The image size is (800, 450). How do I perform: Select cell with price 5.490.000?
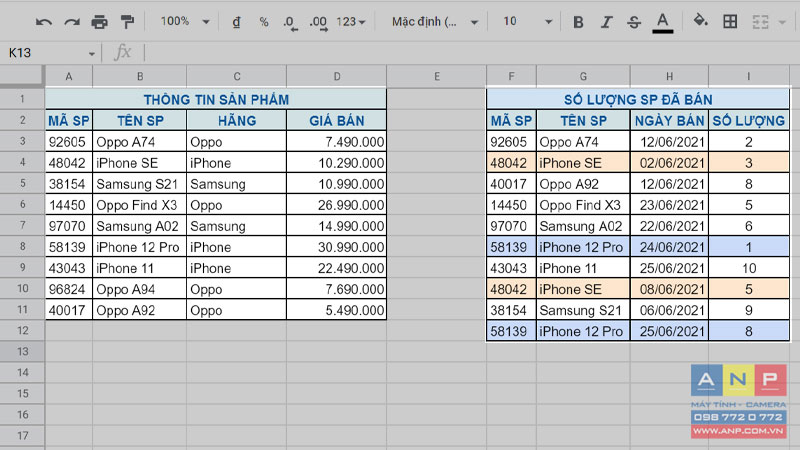[337, 310]
